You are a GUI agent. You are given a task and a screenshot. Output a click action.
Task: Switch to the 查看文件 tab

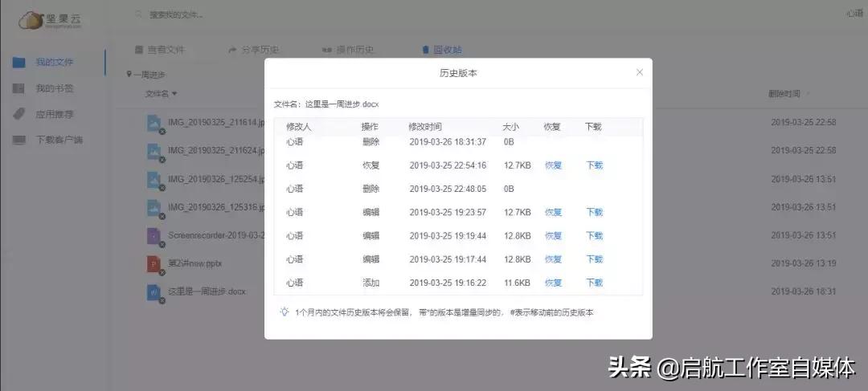click(x=160, y=50)
